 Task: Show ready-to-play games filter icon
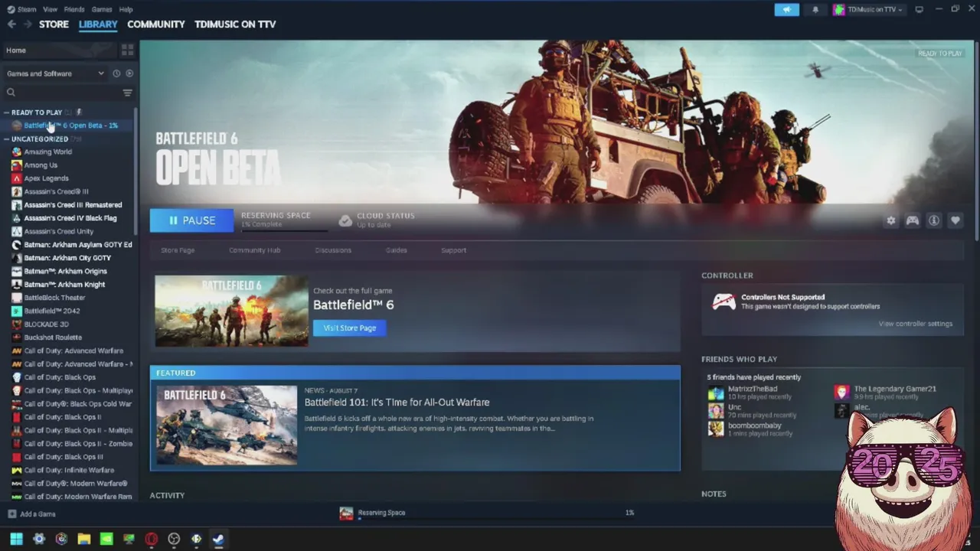tap(129, 73)
